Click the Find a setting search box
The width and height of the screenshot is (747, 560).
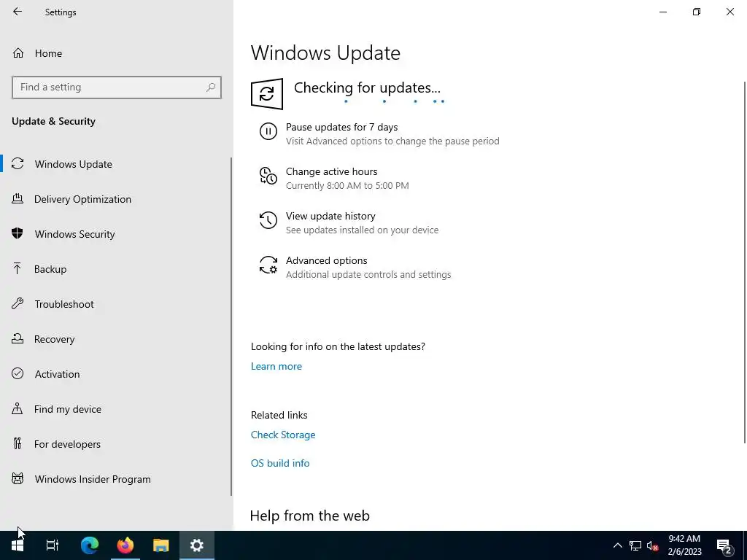117,87
